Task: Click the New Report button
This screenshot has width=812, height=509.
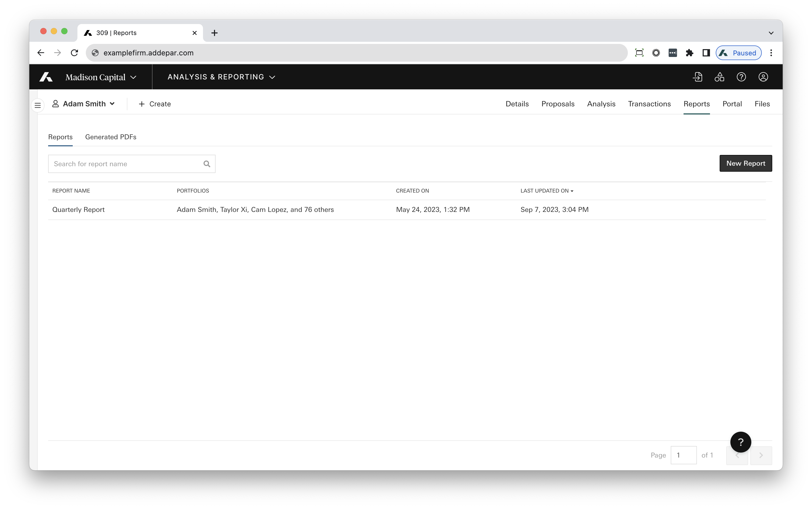Action: coord(745,163)
